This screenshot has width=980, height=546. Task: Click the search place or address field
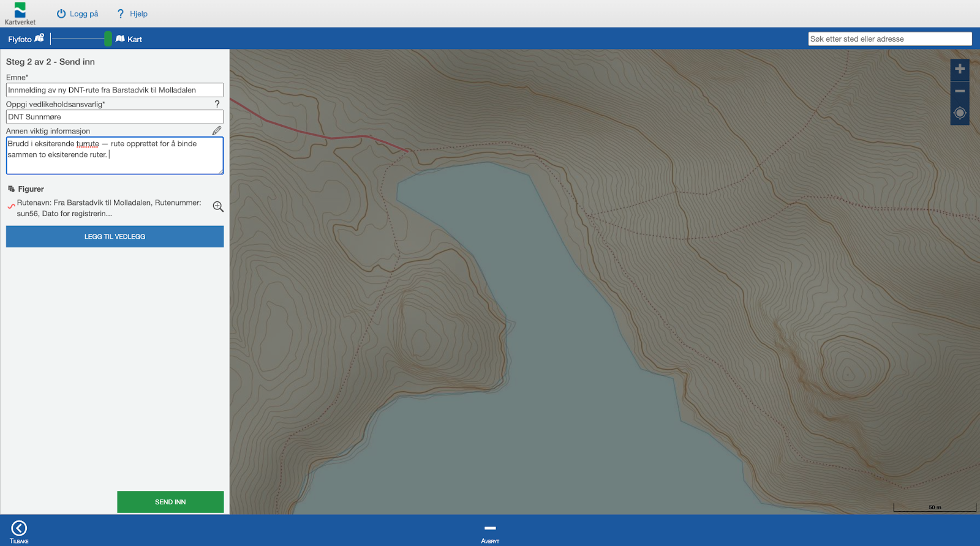pos(889,39)
